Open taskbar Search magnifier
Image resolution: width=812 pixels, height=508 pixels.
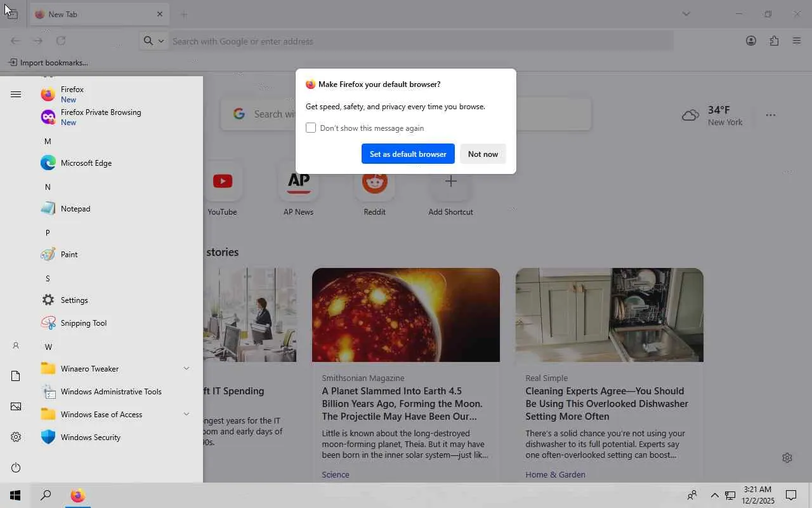click(x=46, y=495)
